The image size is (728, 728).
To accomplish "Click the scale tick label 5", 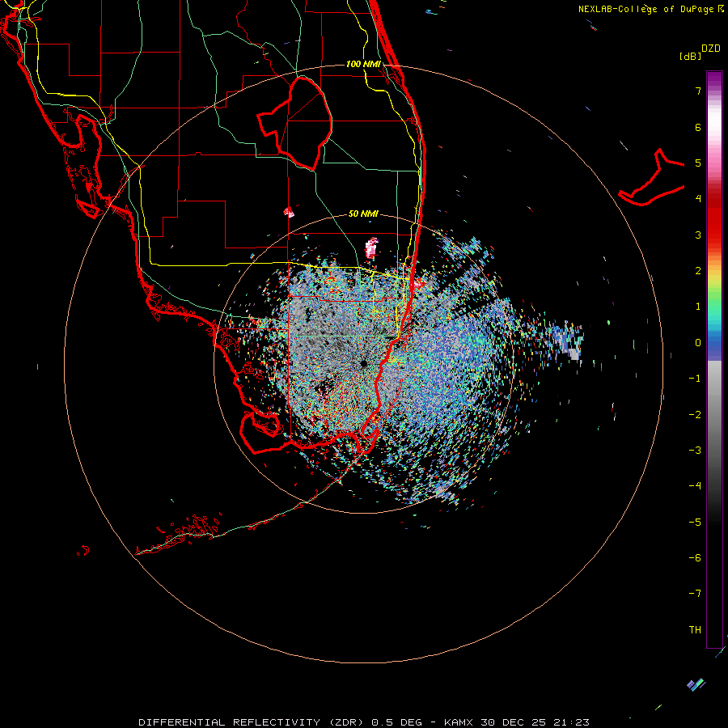I will point(698,163).
